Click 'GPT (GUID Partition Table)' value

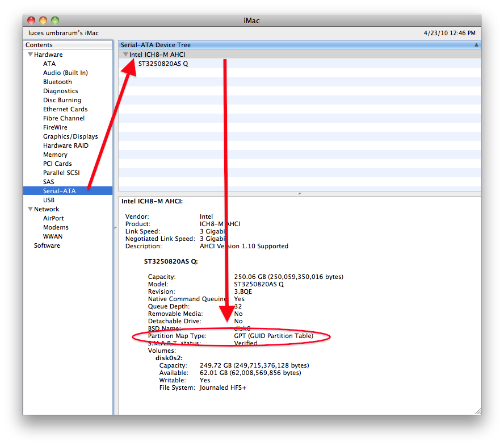[x=274, y=336]
